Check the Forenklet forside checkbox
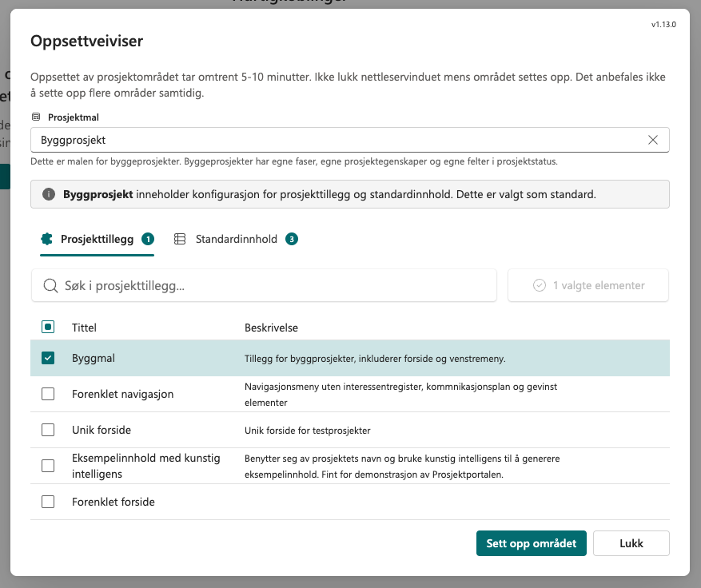 (48, 502)
